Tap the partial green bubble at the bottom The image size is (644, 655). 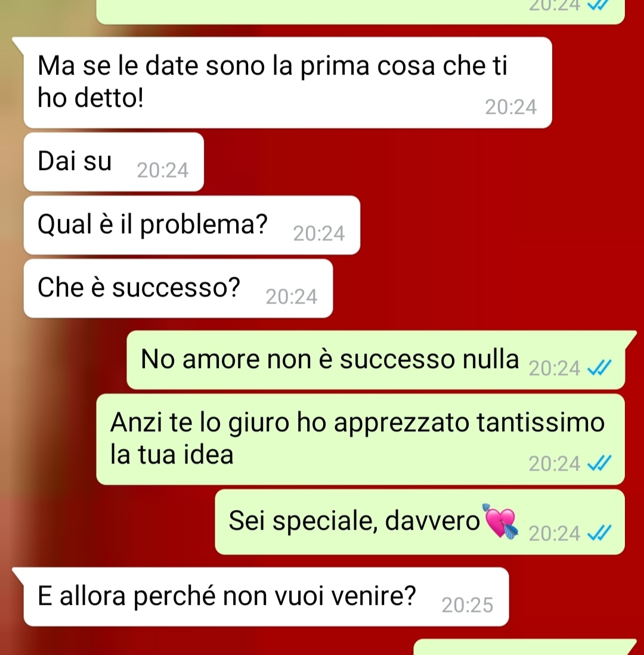(525, 647)
